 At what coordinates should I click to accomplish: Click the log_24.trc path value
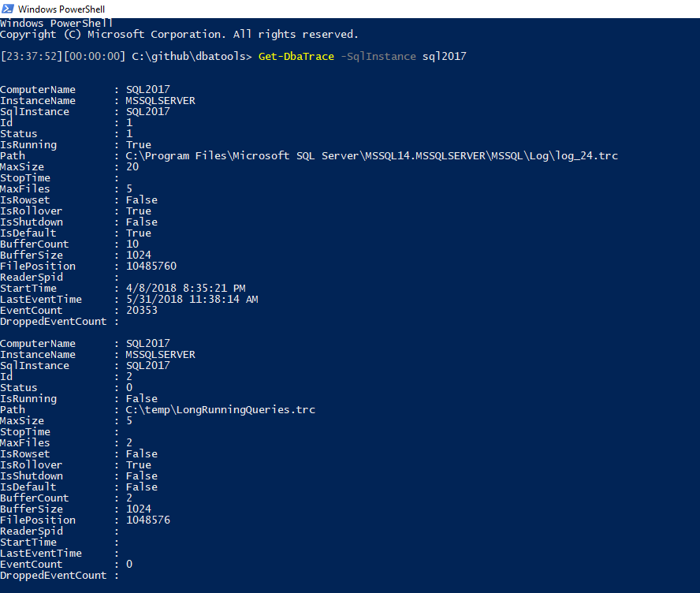[x=372, y=156]
